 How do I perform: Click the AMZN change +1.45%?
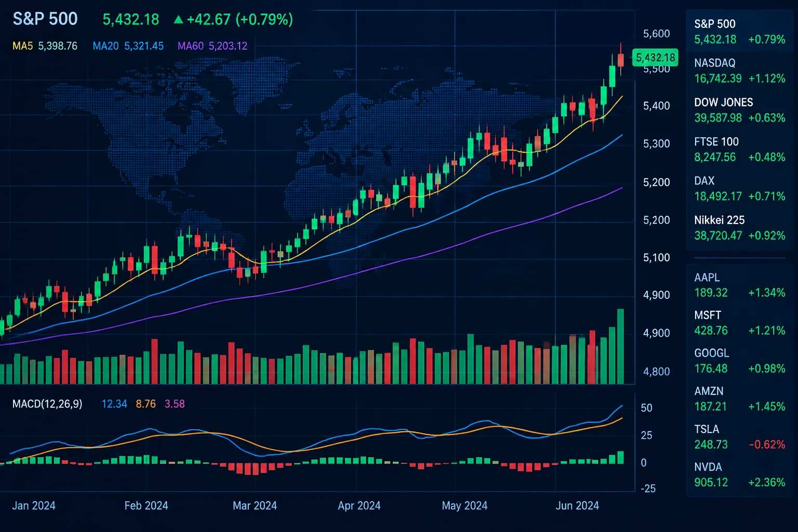[x=767, y=407]
